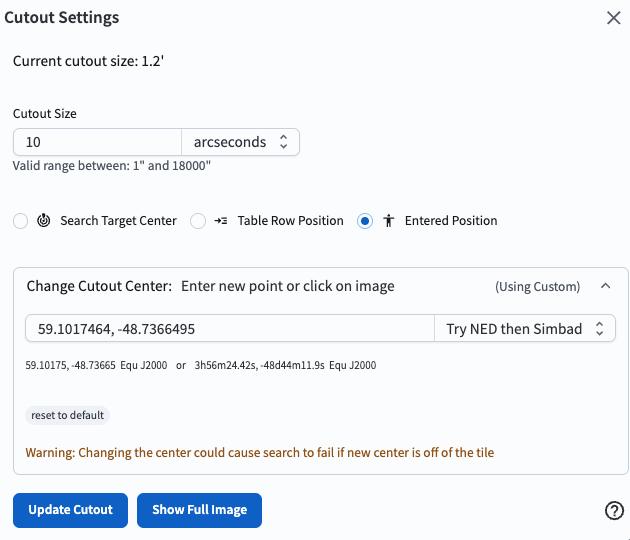630x540 pixels.
Task: Click the cutout center coordinates input field
Action: pyautogui.click(x=228, y=328)
